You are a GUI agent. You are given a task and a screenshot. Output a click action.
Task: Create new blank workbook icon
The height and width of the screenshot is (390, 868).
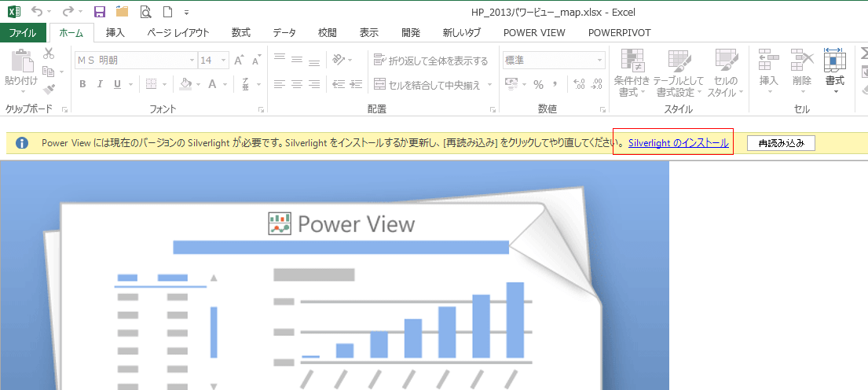(x=168, y=12)
